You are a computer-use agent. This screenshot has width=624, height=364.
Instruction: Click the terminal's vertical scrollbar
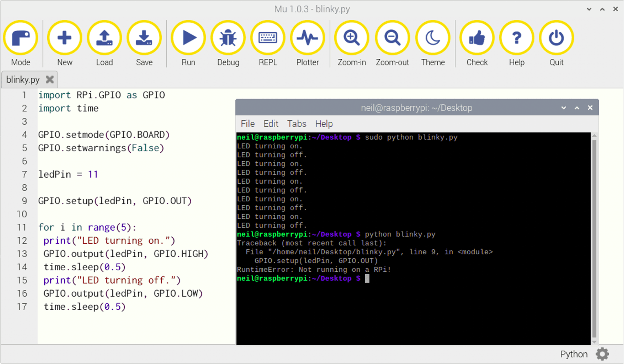(594, 238)
